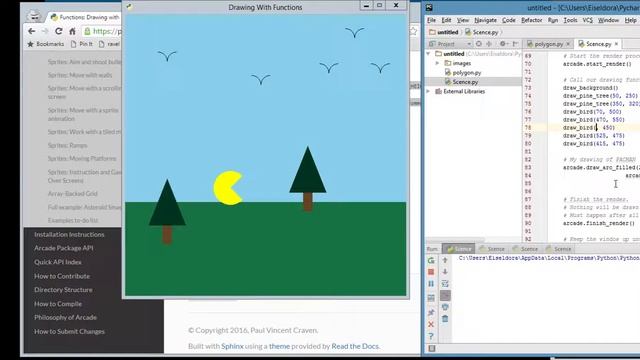Expand External Libraries node

pos(428,91)
